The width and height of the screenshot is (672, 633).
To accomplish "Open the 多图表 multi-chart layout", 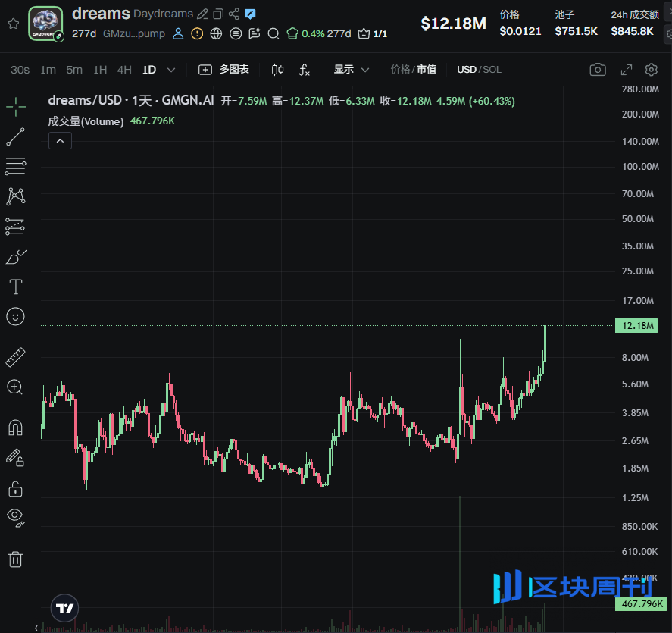I will pyautogui.click(x=223, y=70).
